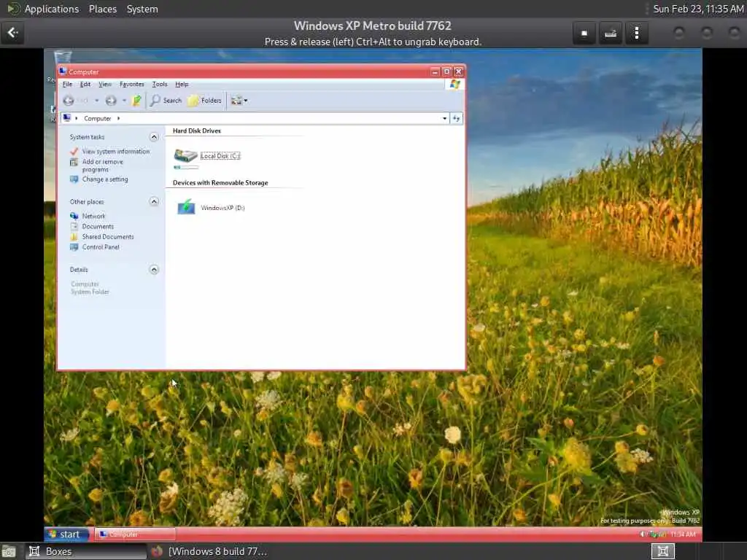Viewport: 747px width, 560px height.
Task: Open Network from Other places
Action: pos(93,216)
